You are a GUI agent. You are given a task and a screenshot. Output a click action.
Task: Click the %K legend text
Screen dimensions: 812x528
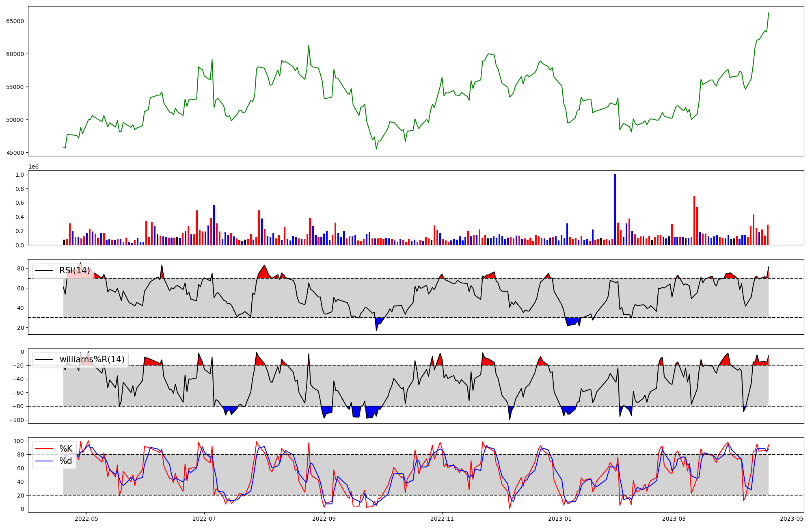(66, 448)
